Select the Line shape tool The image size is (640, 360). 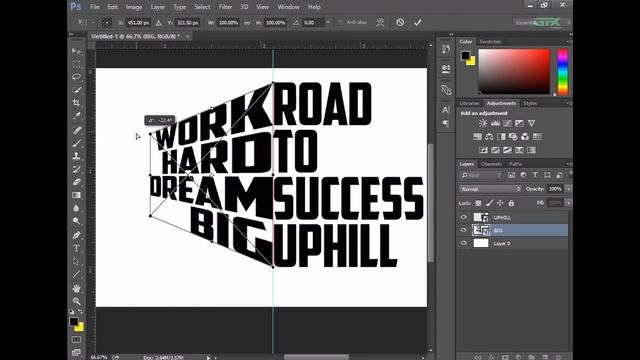[76, 274]
